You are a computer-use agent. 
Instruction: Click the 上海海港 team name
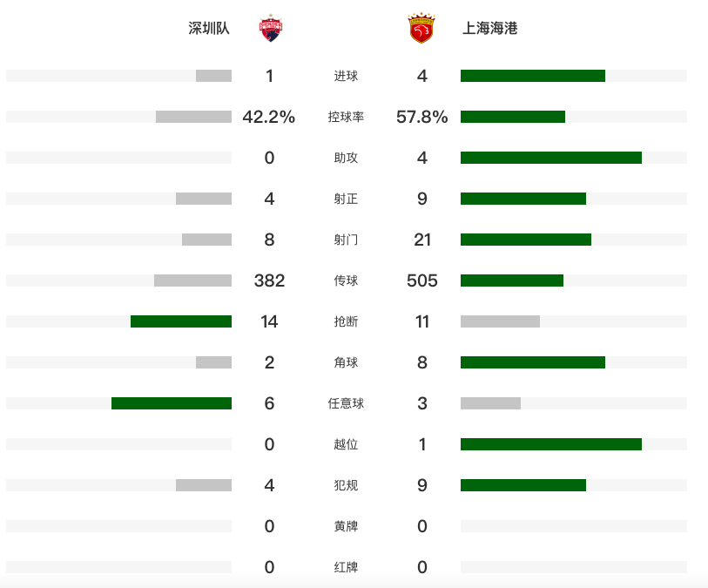tap(489, 29)
